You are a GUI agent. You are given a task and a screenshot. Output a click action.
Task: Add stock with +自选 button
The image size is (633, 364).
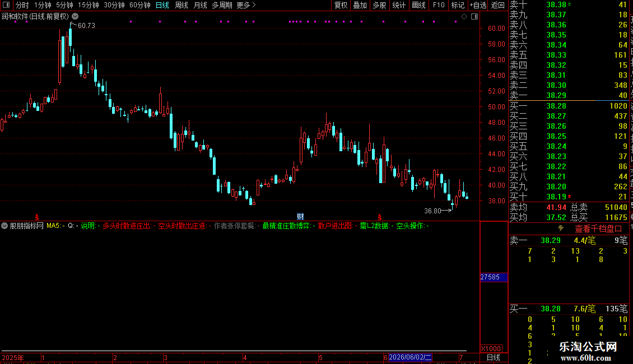coord(478,5)
